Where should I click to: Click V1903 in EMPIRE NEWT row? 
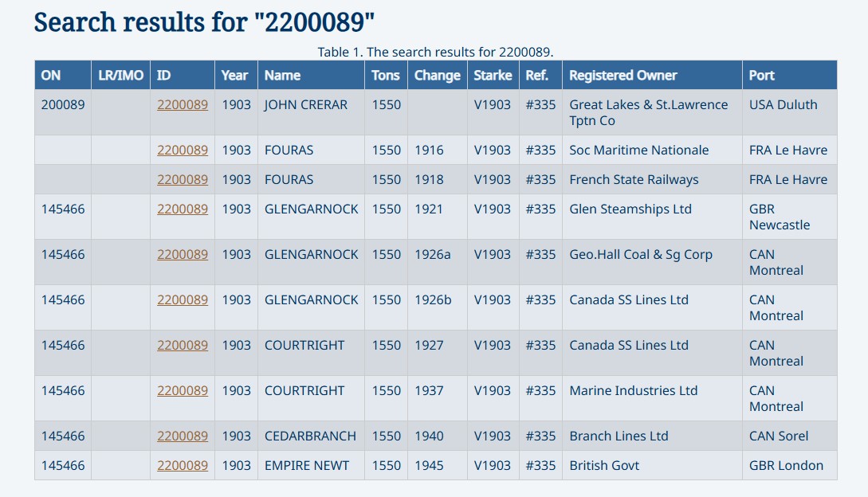click(492, 465)
